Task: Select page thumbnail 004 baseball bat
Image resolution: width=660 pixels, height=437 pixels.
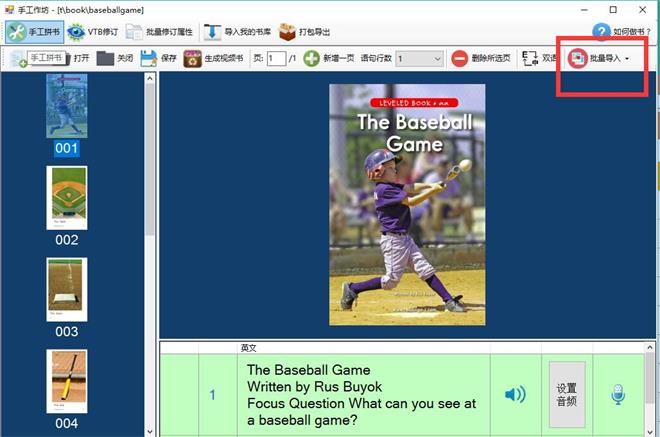Action: coord(67,381)
